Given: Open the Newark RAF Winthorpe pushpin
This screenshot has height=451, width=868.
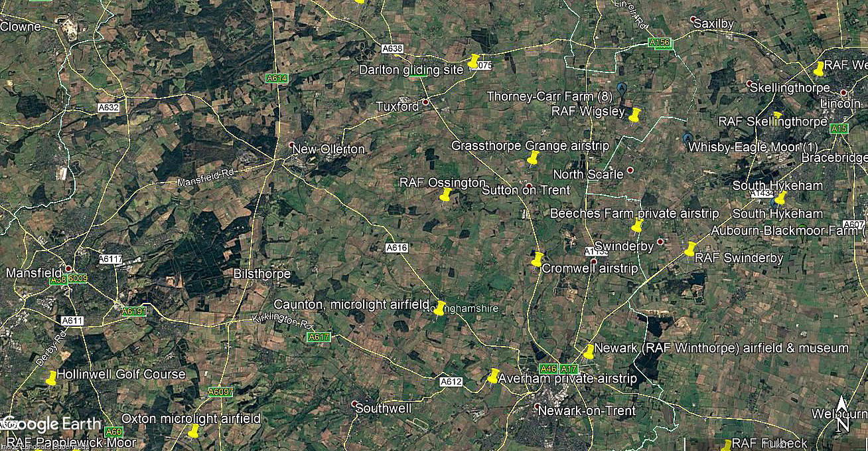Looking at the screenshot, I should [x=589, y=351].
